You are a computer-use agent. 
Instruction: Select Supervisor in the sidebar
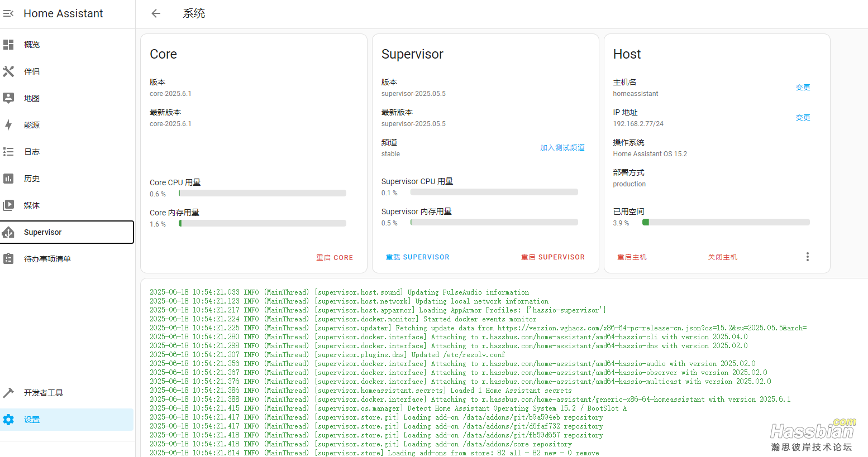coord(66,232)
